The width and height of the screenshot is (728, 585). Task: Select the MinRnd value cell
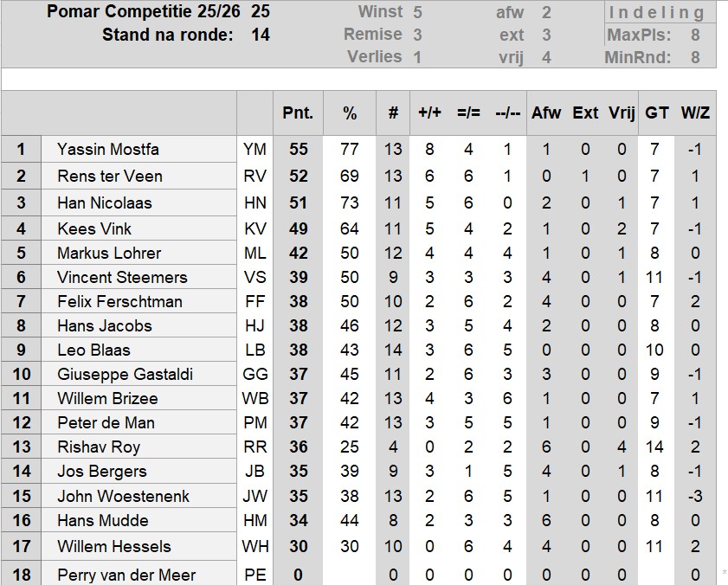tap(695, 58)
